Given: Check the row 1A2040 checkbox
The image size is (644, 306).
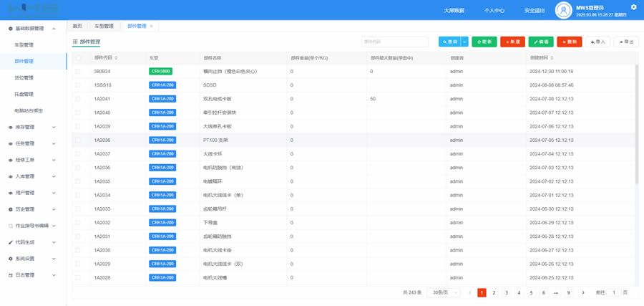Looking at the screenshot, I should (x=78, y=113).
